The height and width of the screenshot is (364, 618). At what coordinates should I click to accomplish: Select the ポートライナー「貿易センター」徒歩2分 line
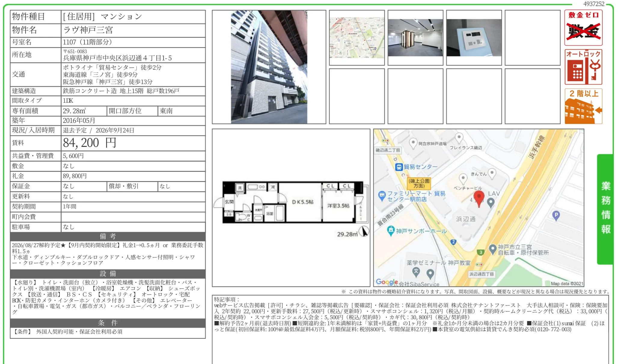click(112, 67)
